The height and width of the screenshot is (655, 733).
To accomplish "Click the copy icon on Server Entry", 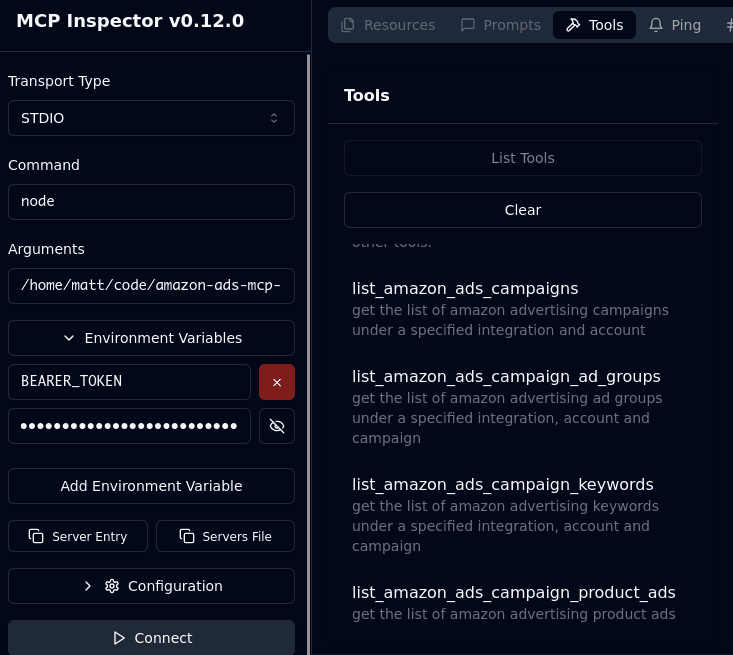I will (36, 536).
